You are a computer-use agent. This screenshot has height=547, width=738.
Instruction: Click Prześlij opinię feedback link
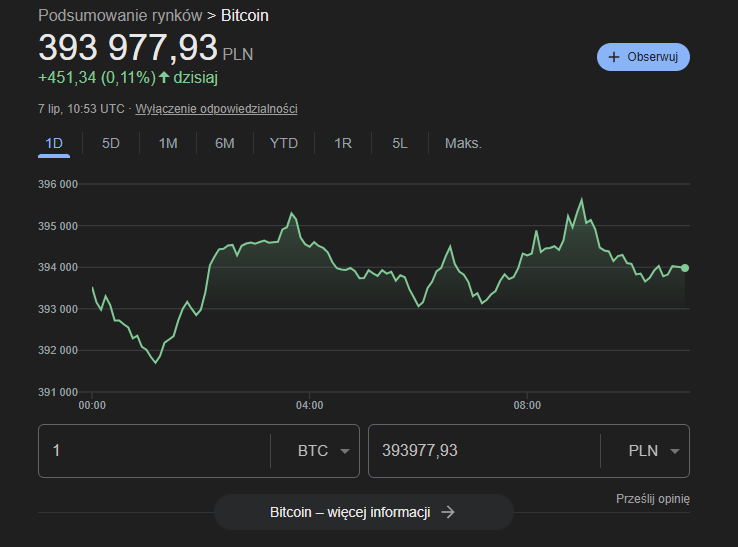coord(653,499)
